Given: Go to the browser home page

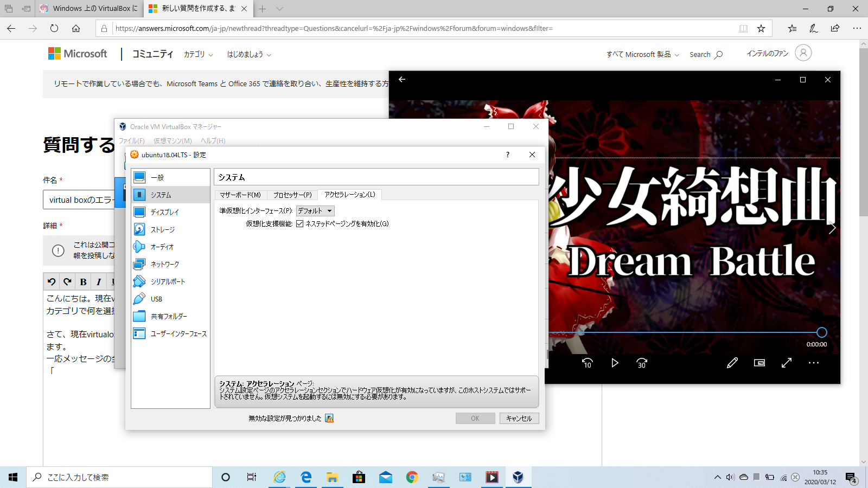Looking at the screenshot, I should click(x=76, y=28).
